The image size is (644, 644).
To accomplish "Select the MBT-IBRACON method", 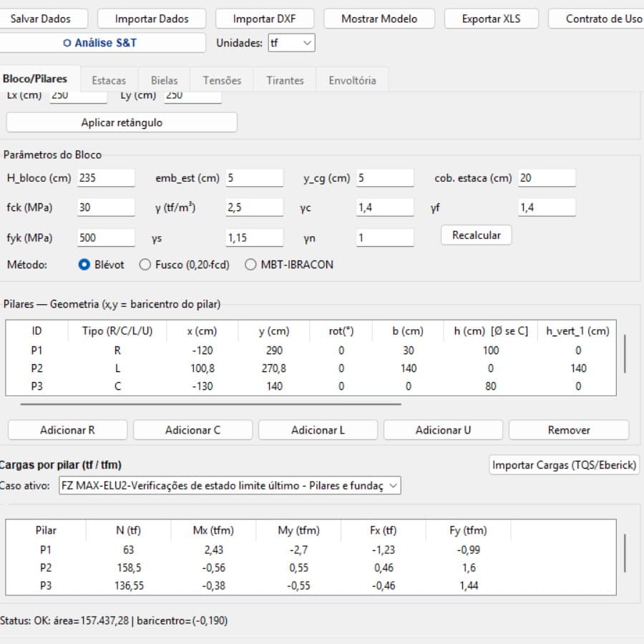I will pos(250,265).
